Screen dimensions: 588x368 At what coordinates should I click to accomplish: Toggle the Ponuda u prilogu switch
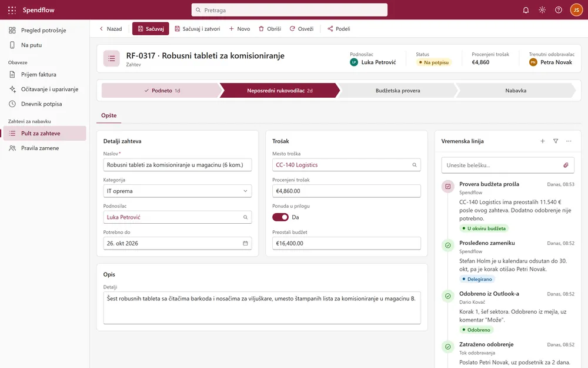pos(280,217)
